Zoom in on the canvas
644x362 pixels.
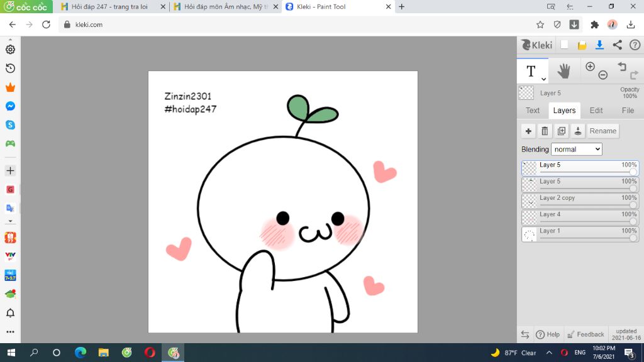click(x=590, y=67)
